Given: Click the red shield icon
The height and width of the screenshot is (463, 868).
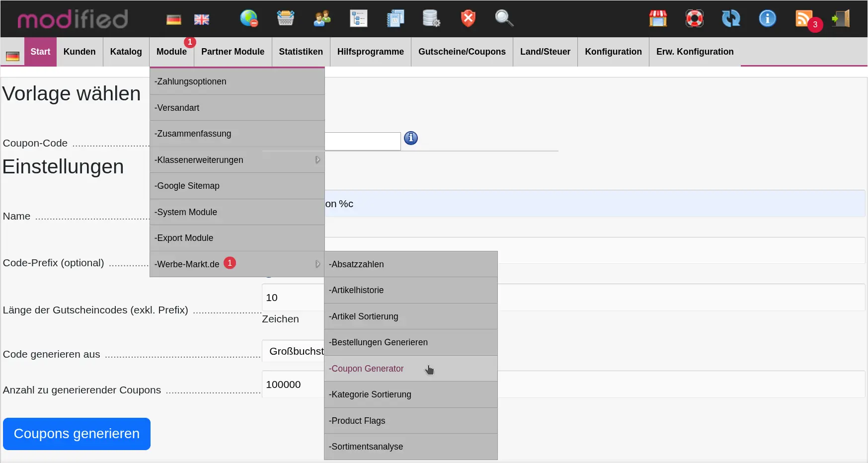Looking at the screenshot, I should 468,18.
